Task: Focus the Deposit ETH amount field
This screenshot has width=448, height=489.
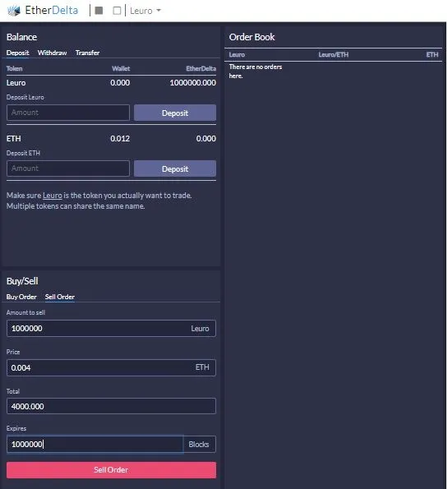Action: coord(68,168)
